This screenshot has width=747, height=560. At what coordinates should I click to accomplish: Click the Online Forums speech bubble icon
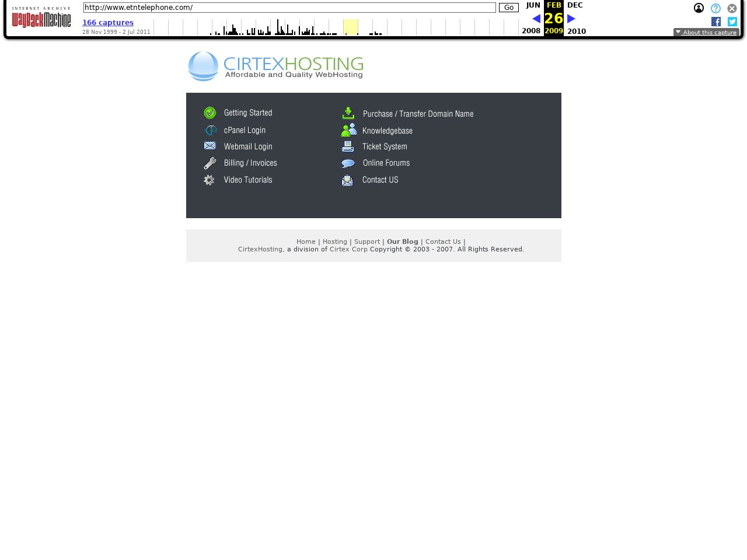coord(348,164)
